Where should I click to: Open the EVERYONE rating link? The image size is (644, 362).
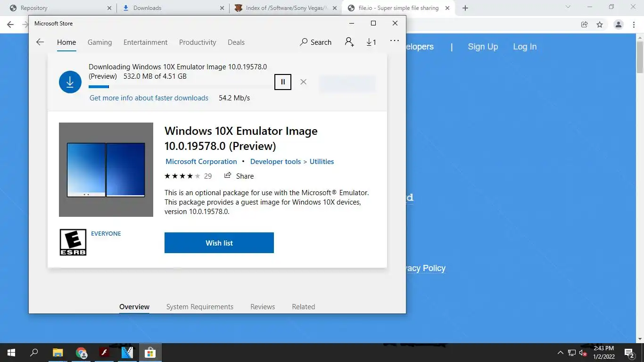pos(106,233)
